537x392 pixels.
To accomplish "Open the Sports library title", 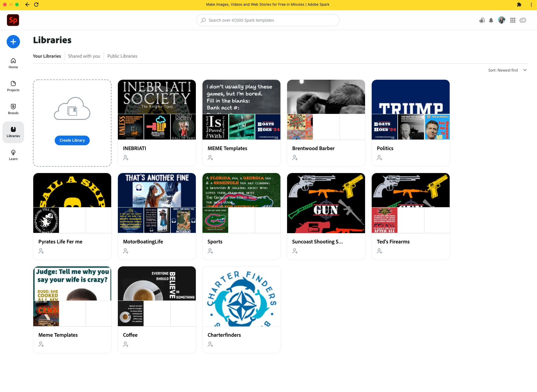I will pos(215,242).
